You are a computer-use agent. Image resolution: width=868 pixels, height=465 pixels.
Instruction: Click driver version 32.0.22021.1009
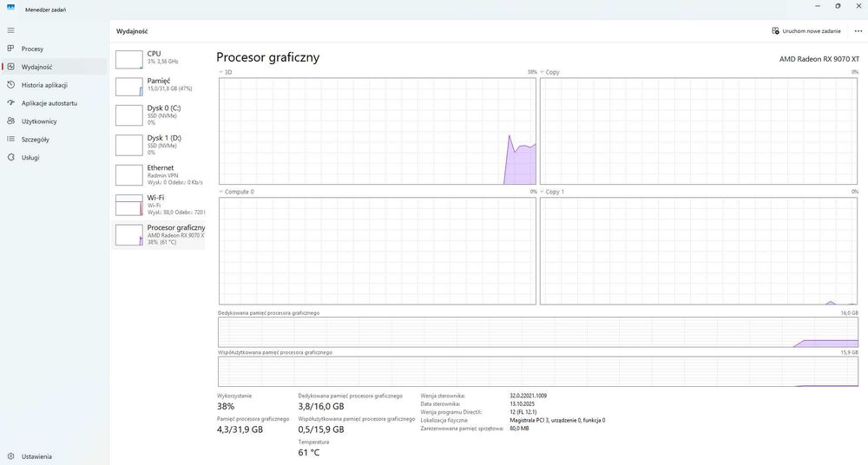click(528, 396)
